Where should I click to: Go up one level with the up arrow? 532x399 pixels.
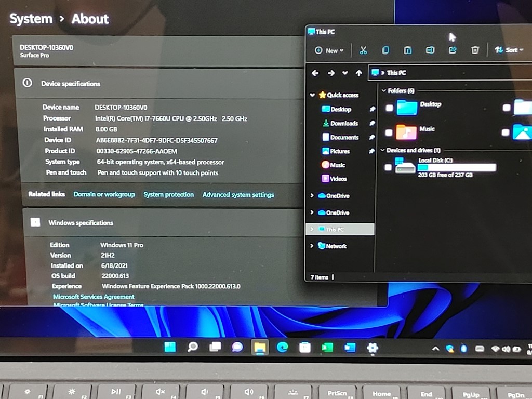click(358, 73)
